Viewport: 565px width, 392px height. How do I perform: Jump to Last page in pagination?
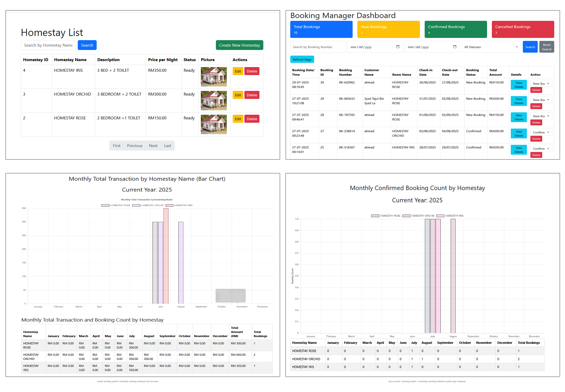[x=167, y=146]
